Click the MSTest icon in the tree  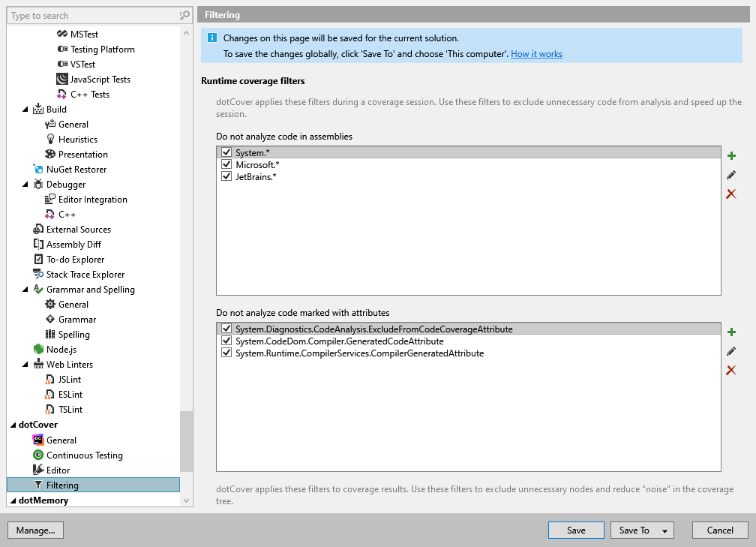[61, 34]
